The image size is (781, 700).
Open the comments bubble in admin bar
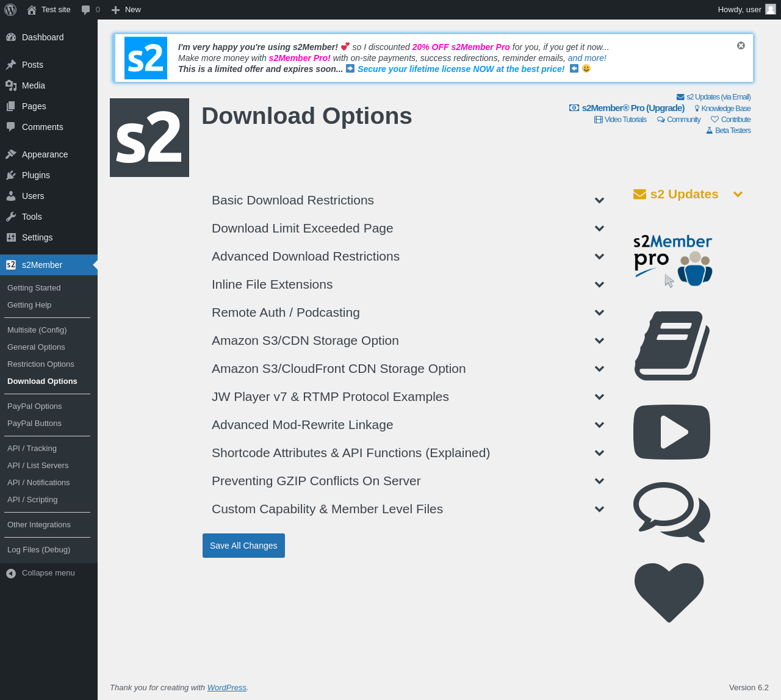[x=90, y=10]
